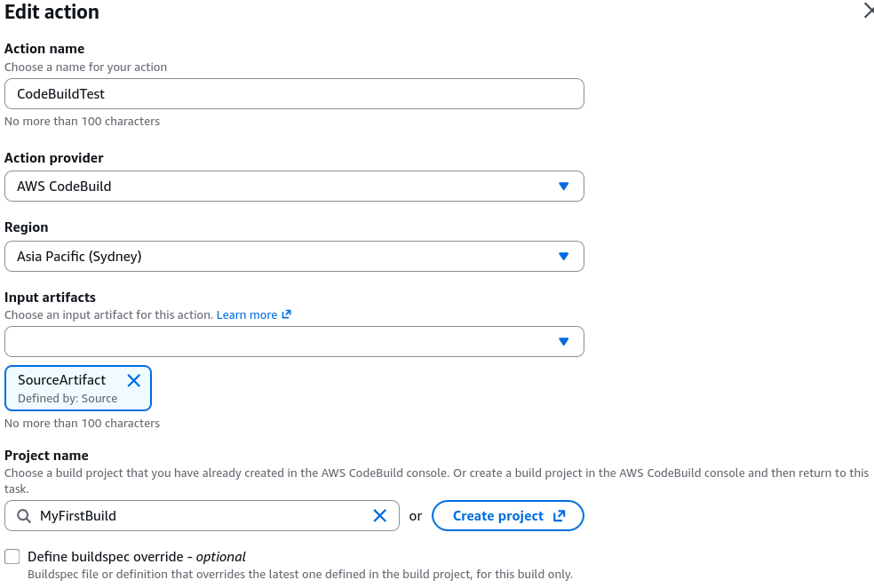This screenshot has width=874, height=588.
Task: Click the AWS CodeBuild selected value text
Action: point(64,187)
